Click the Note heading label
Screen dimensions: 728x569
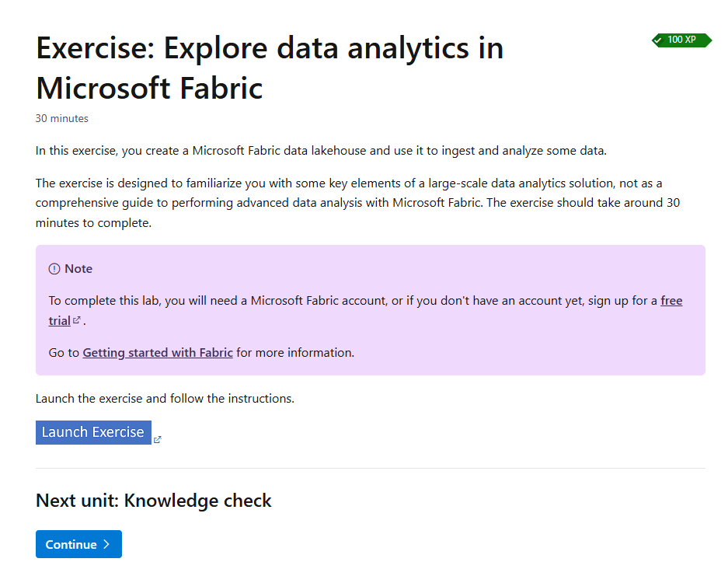pos(77,268)
